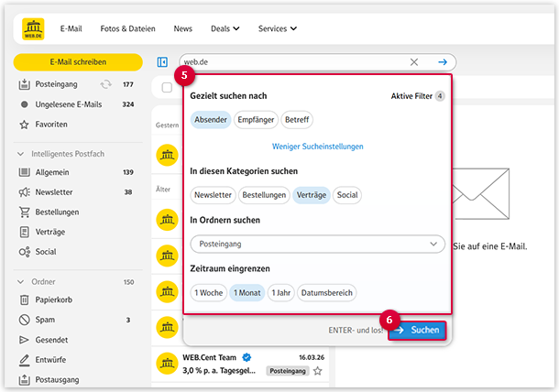Toggle the sidebar collapse icon
This screenshot has width=559, height=392.
click(x=162, y=62)
